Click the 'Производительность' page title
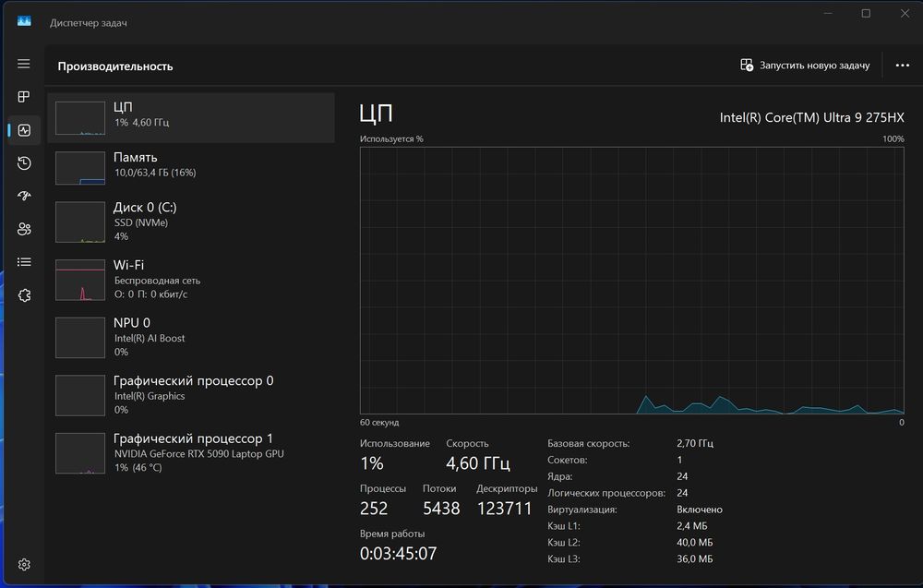Image resolution: width=923 pixels, height=588 pixels. pos(115,66)
